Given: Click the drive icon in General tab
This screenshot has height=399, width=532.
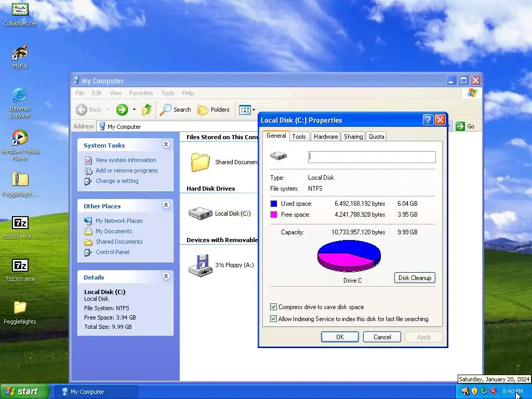Looking at the screenshot, I should [278, 156].
